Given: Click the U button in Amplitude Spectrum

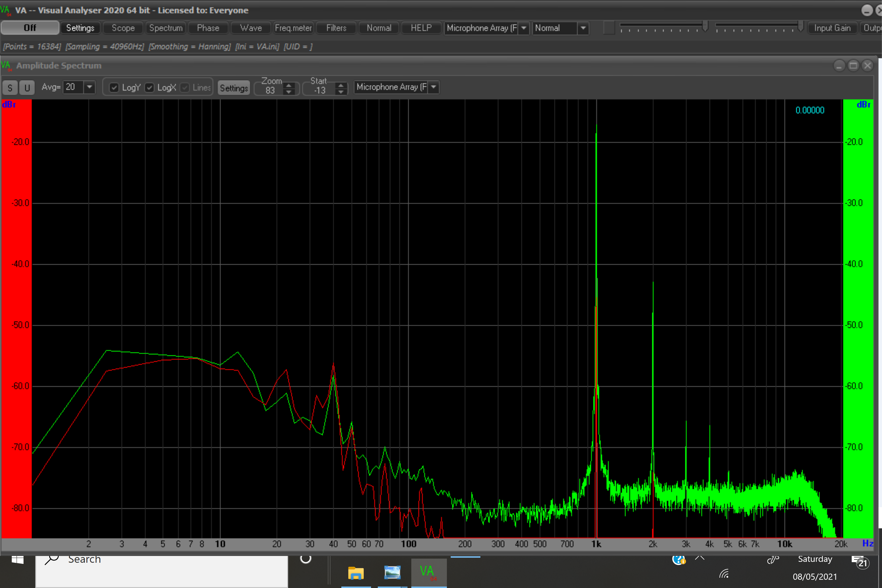Looking at the screenshot, I should 27,88.
